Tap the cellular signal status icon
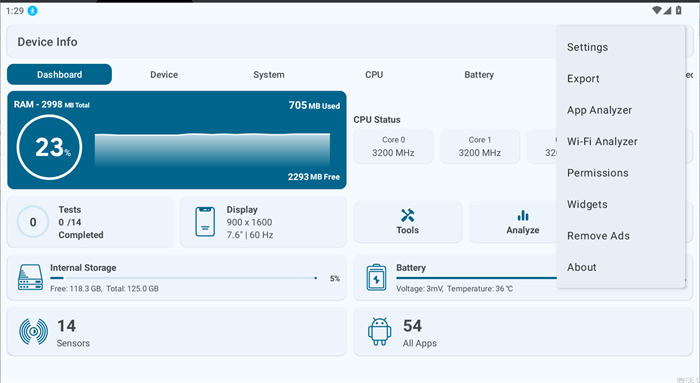The height and width of the screenshot is (383, 700). coord(667,10)
